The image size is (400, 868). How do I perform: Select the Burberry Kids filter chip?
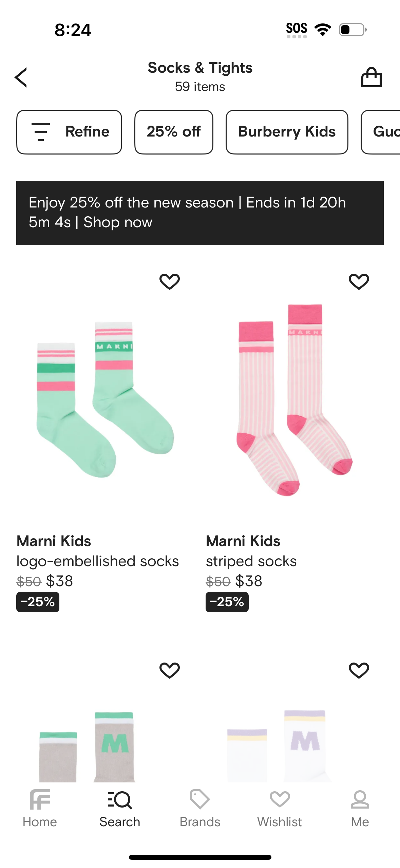[287, 132]
